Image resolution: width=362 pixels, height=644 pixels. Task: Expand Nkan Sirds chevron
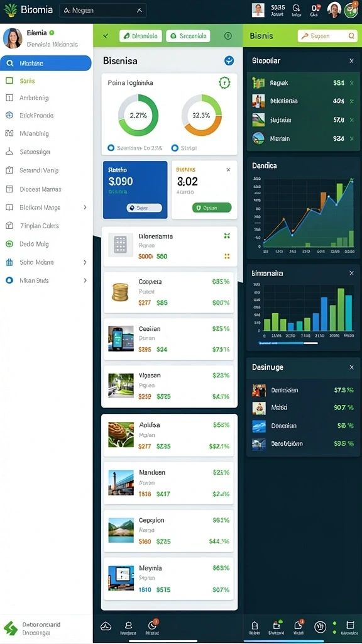[x=85, y=280]
